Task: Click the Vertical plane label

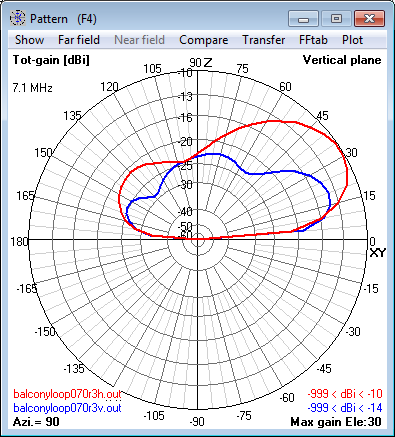Action: pos(342,60)
